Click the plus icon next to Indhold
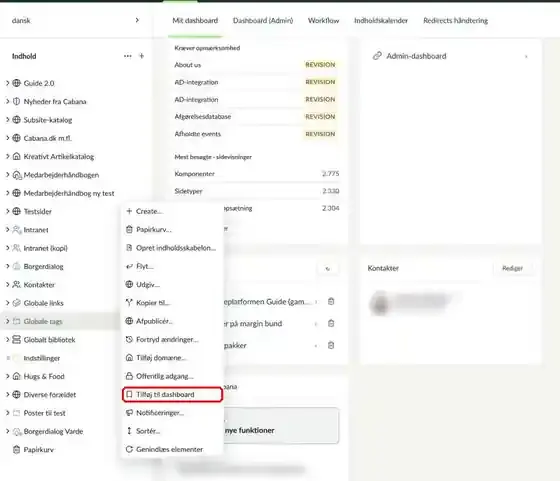The image size is (560, 481). 141,56
